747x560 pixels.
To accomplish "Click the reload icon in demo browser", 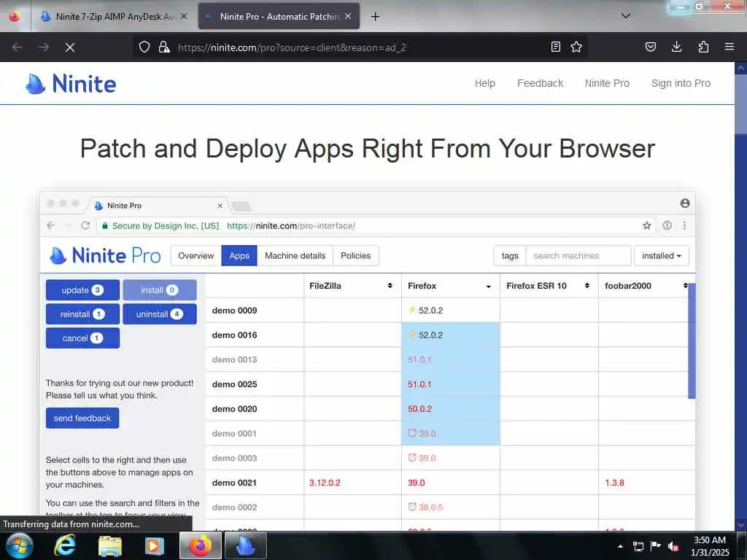I will (x=85, y=226).
